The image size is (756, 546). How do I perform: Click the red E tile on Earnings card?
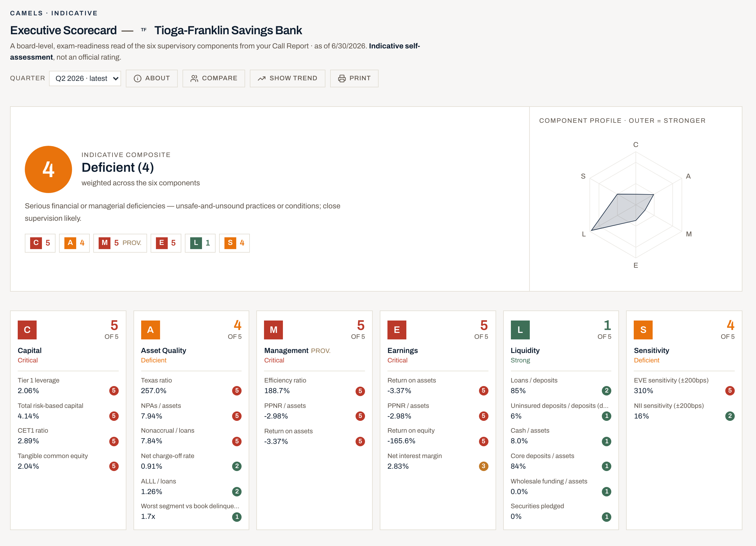coord(397,330)
